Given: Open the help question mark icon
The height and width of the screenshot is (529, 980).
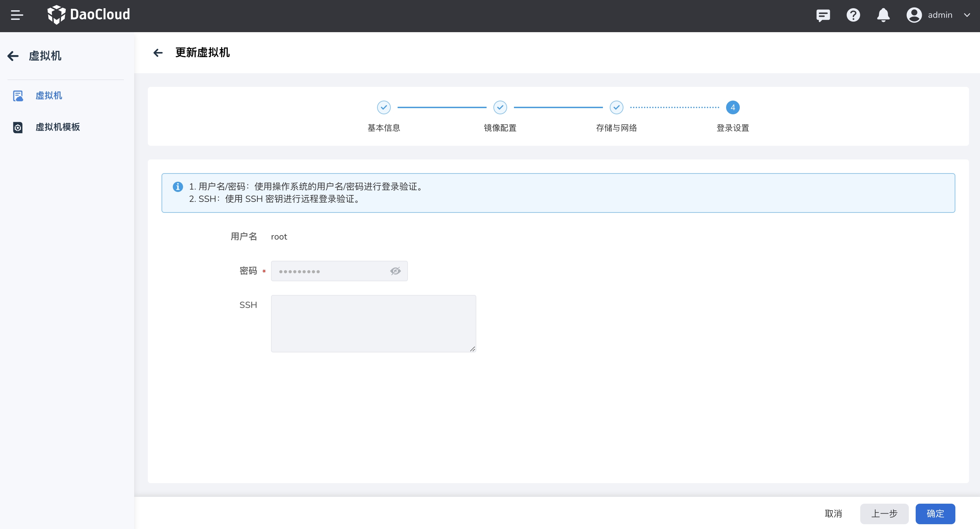Looking at the screenshot, I should coord(853,15).
